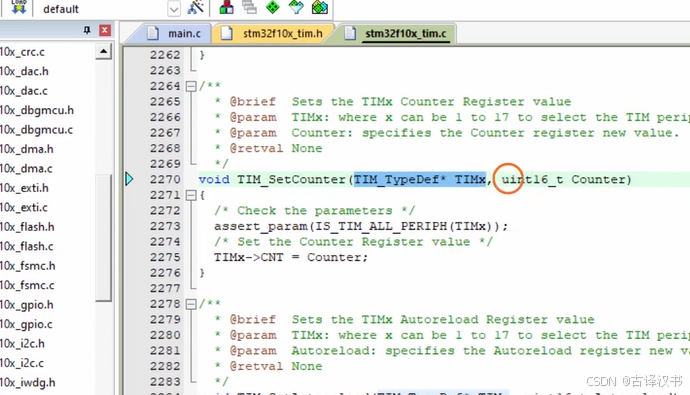Screen dimensions: 690x395
Task: Select 10x_crc.c in the project tree
Action: [x=22, y=52]
